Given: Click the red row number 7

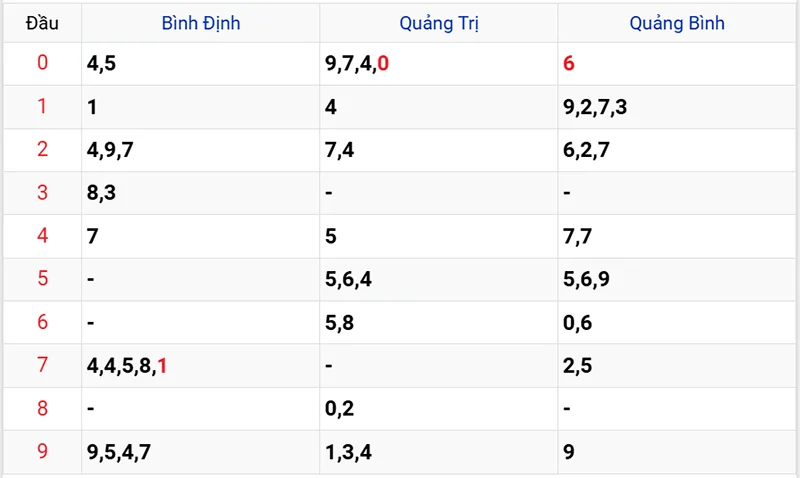Looking at the screenshot, I should coord(42,366).
